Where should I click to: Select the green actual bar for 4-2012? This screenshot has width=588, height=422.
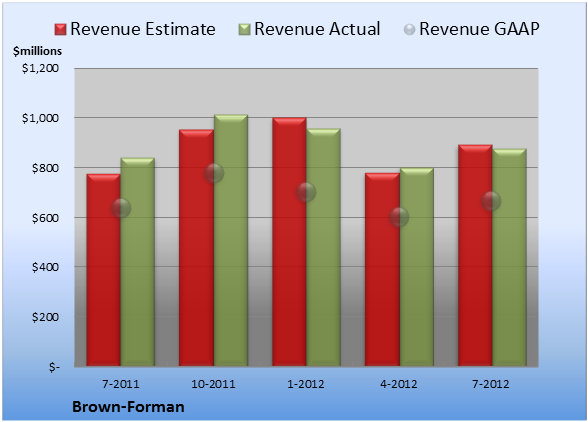pyautogui.click(x=416, y=267)
